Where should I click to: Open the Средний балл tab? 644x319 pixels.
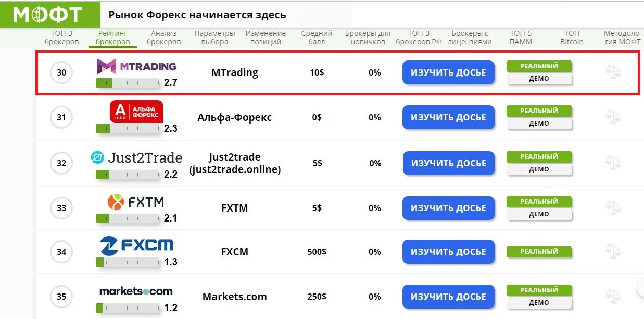[317, 38]
